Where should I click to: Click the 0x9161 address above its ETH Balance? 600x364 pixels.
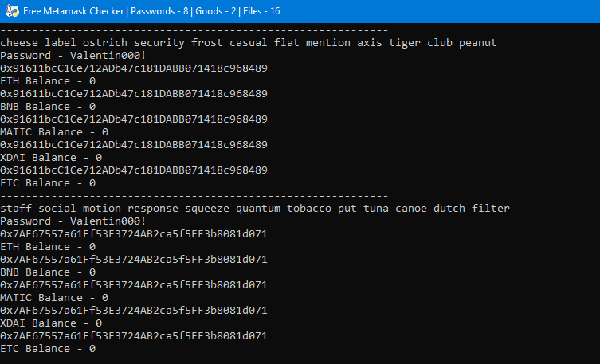pos(134,68)
